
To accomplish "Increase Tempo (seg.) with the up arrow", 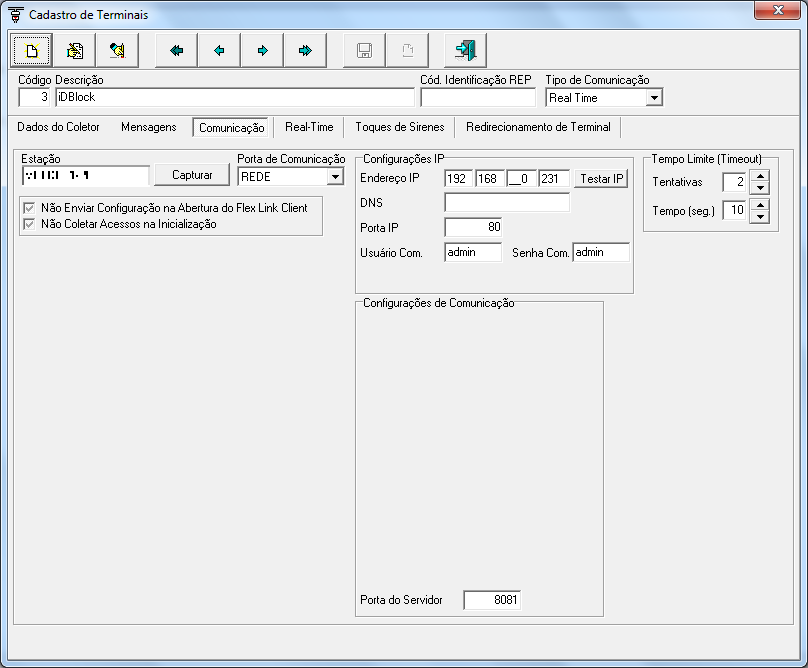I will coord(760,205).
